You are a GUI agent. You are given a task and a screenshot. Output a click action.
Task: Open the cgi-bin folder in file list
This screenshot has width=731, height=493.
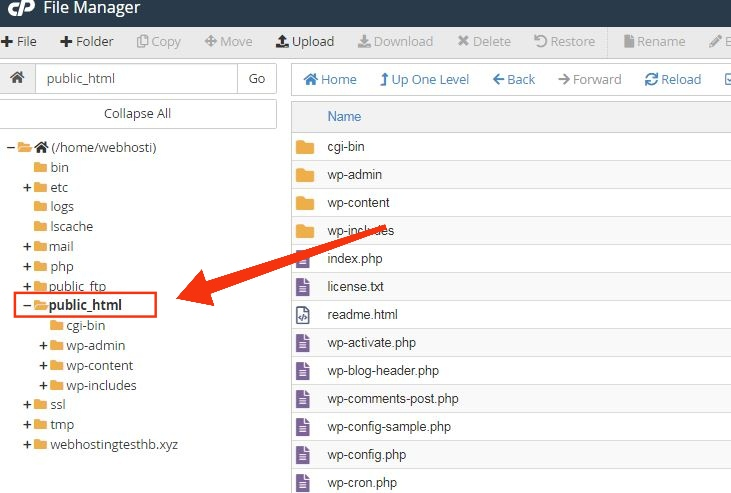[x=346, y=146]
